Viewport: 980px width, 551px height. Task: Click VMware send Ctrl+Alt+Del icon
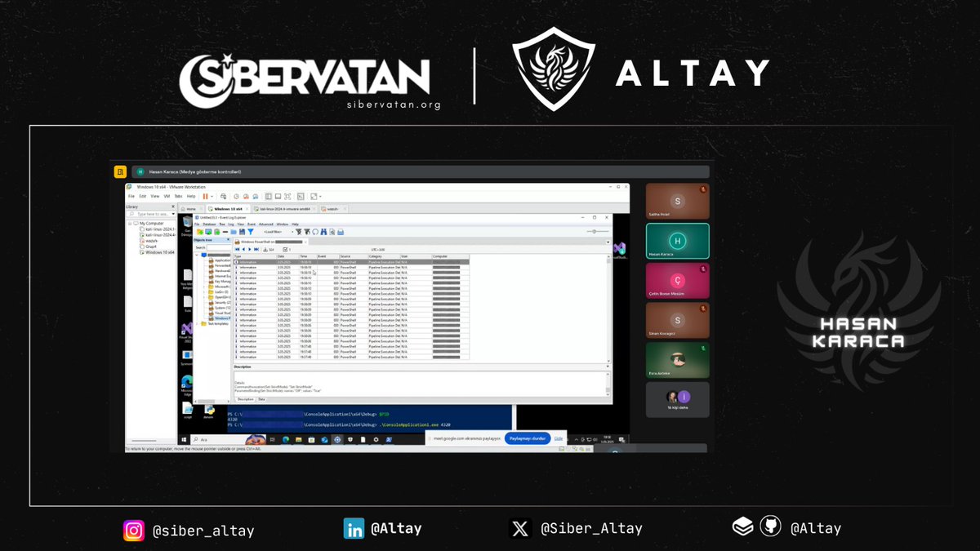223,197
